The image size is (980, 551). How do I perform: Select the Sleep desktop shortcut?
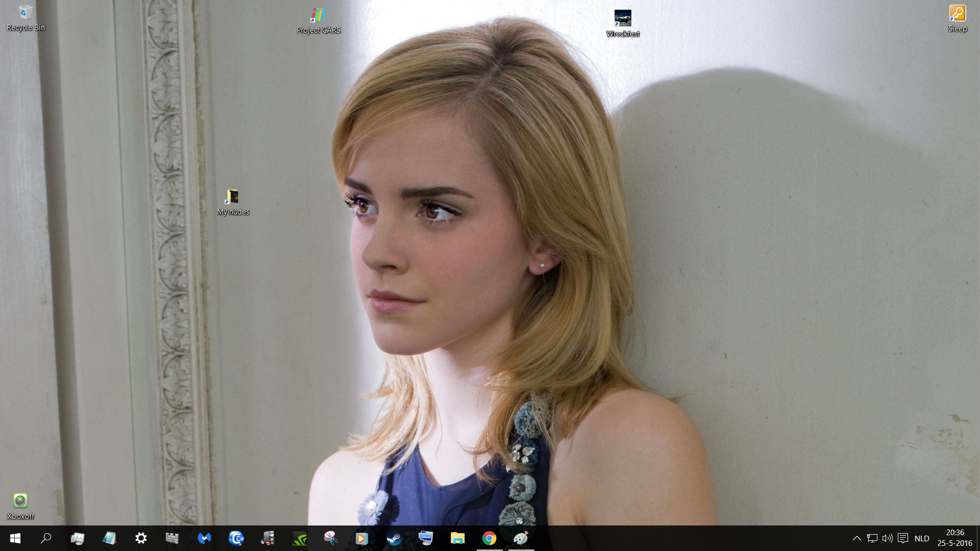click(x=958, y=19)
